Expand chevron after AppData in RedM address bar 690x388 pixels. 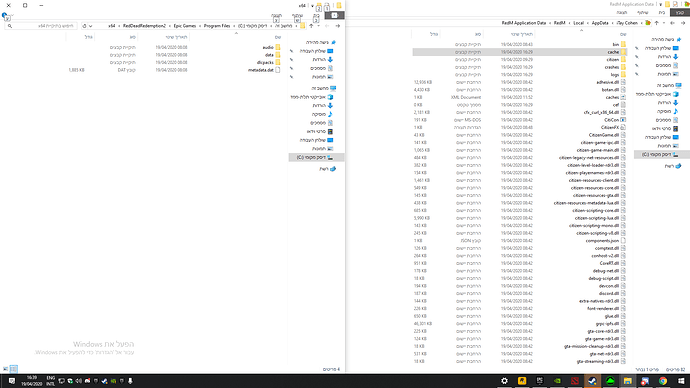[x=588, y=23]
